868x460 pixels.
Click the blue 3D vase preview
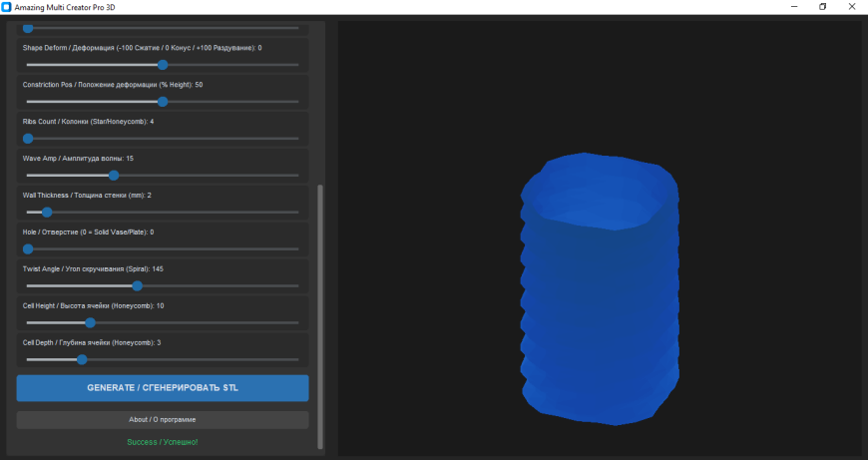pyautogui.click(x=601, y=289)
